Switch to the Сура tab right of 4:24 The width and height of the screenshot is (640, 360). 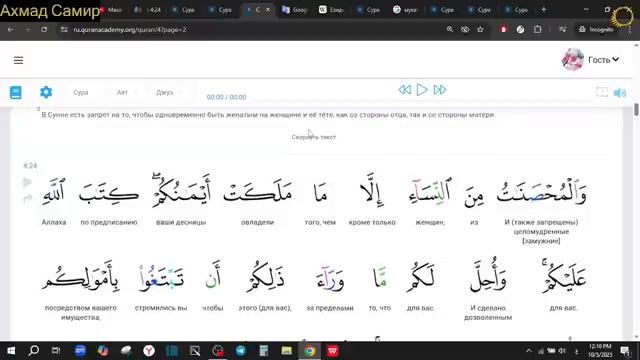tap(183, 10)
